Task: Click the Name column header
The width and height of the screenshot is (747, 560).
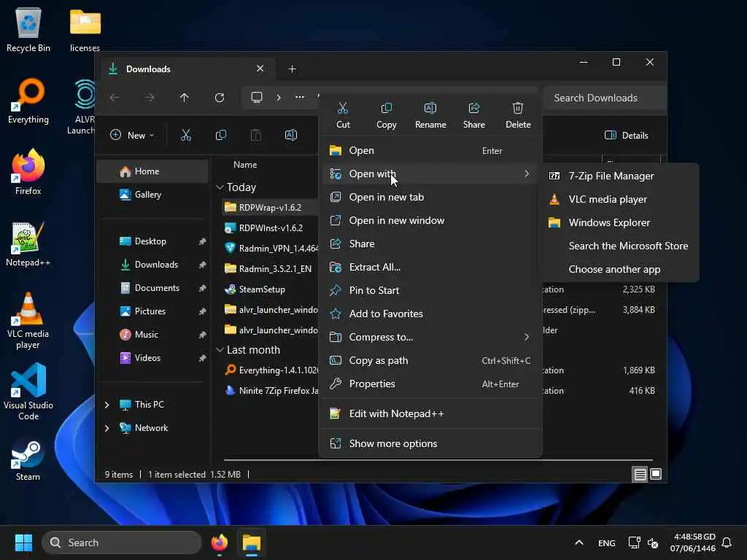Action: pyautogui.click(x=245, y=165)
